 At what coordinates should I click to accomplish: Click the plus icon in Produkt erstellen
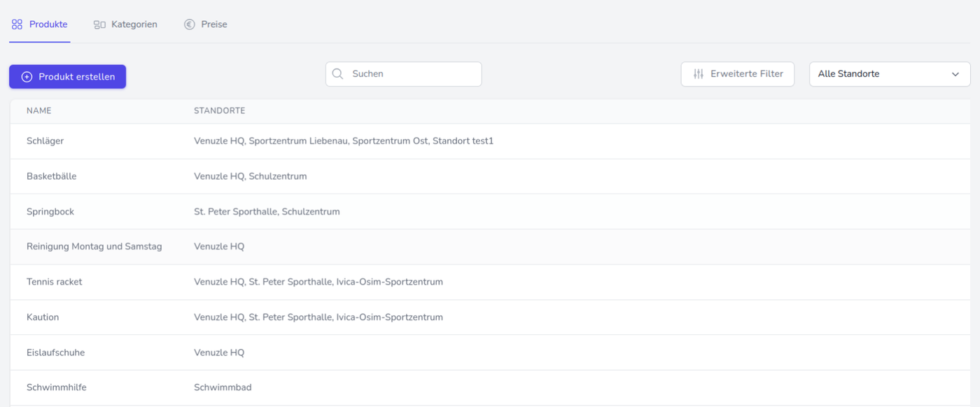[27, 77]
